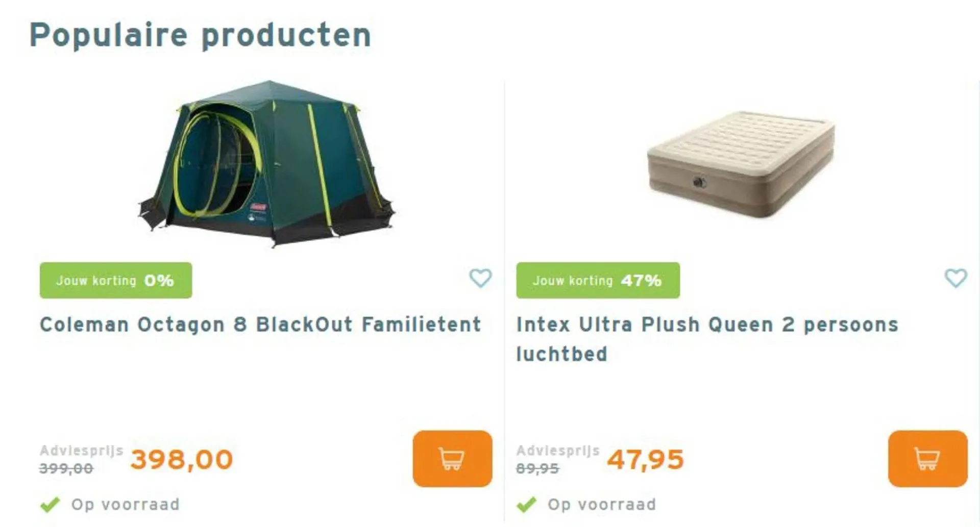Image resolution: width=980 pixels, height=527 pixels.
Task: Click the struck-through 399,00 adviesprijs
Action: pos(66,468)
